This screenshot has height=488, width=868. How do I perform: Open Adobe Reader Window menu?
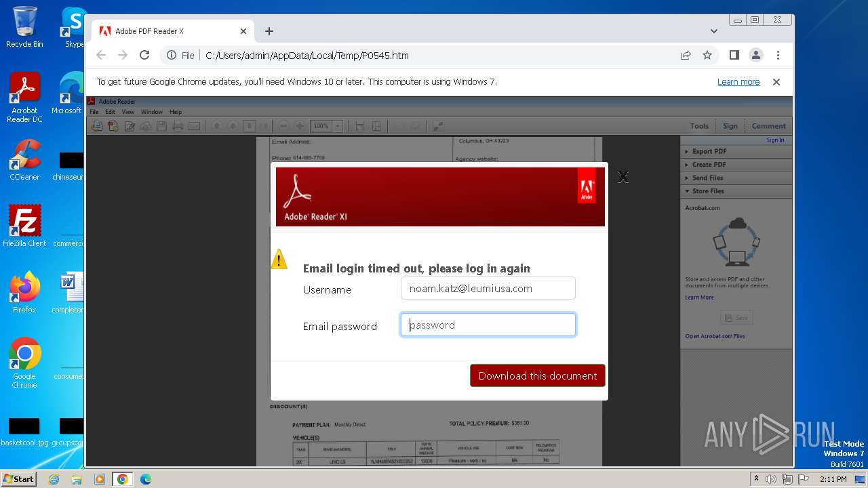(x=151, y=112)
